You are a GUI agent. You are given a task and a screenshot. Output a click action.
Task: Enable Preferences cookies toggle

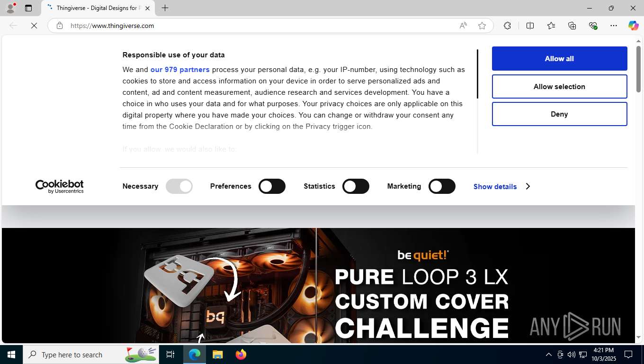pyautogui.click(x=272, y=186)
